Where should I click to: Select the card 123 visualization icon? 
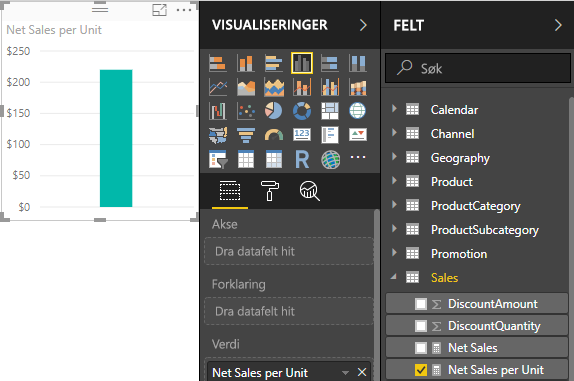pos(302,134)
